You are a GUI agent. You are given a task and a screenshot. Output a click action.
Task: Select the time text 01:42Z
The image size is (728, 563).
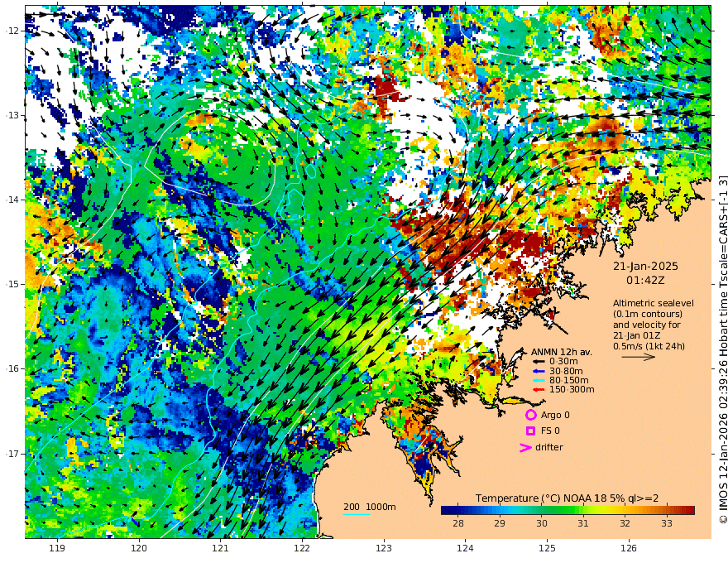(645, 281)
